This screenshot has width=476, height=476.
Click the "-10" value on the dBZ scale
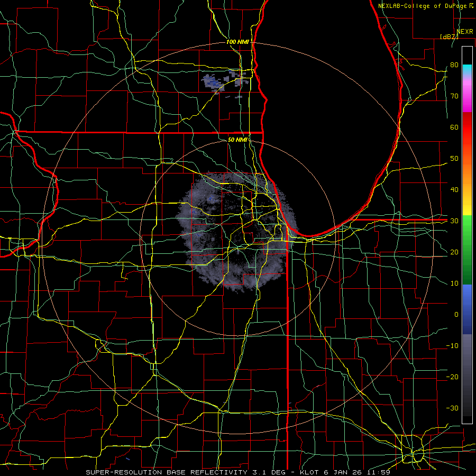click(452, 345)
